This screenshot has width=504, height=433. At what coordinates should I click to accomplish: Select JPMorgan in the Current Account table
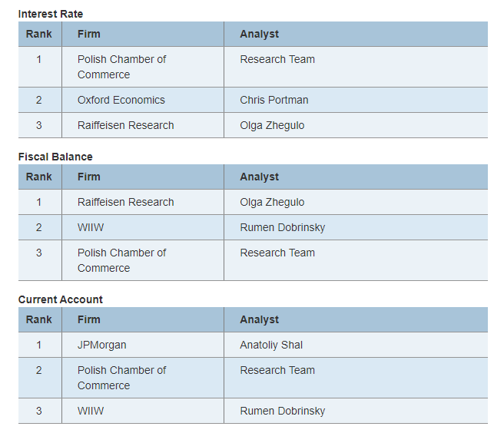pyautogui.click(x=102, y=345)
